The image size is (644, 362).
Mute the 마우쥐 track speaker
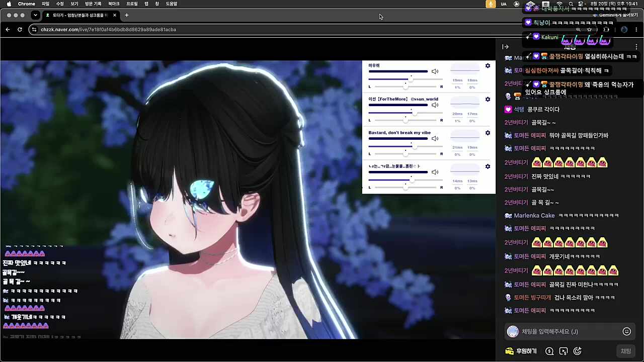[435, 71]
